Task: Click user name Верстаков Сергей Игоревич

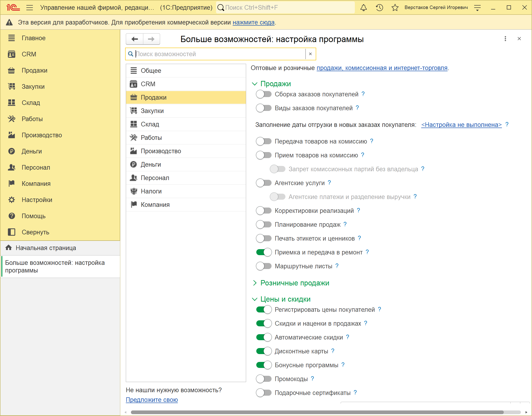Action: pyautogui.click(x=436, y=8)
